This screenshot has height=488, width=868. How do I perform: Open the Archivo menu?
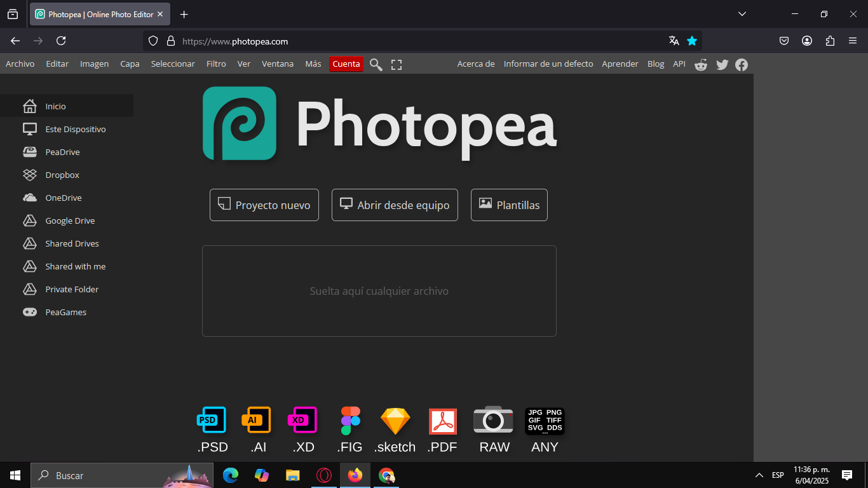tap(20, 64)
